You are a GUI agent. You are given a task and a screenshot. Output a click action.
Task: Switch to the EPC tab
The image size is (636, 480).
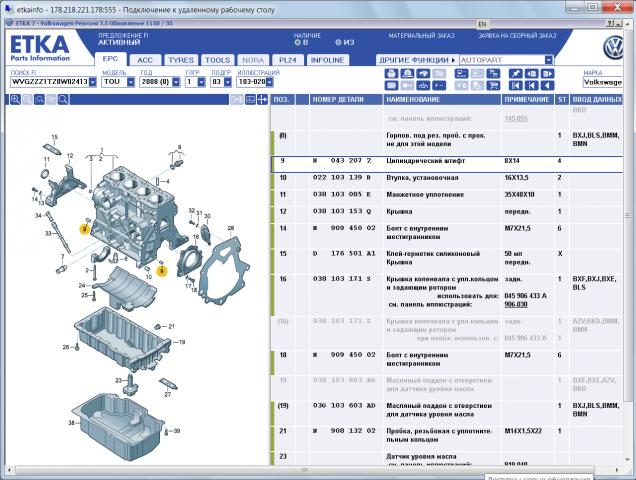110,59
